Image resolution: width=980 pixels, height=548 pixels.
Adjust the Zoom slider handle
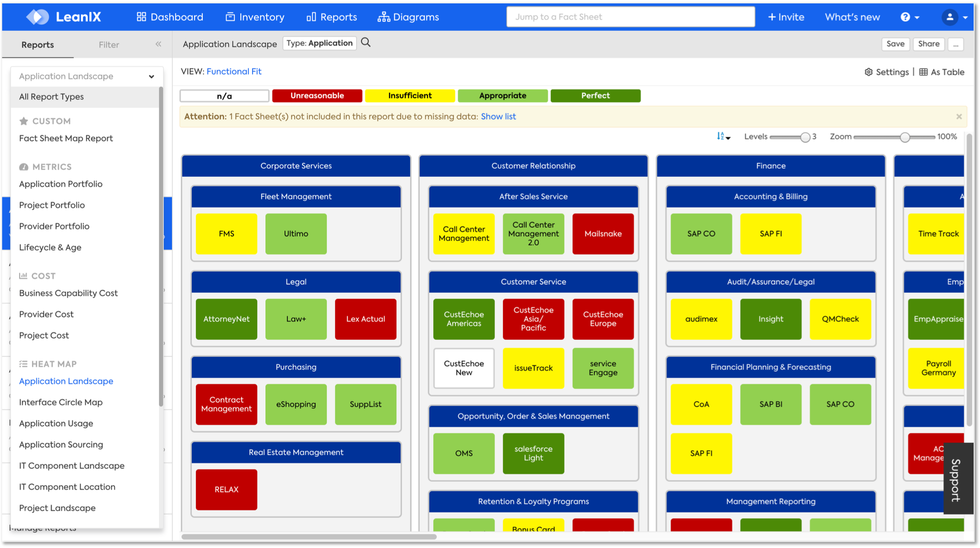pyautogui.click(x=904, y=137)
